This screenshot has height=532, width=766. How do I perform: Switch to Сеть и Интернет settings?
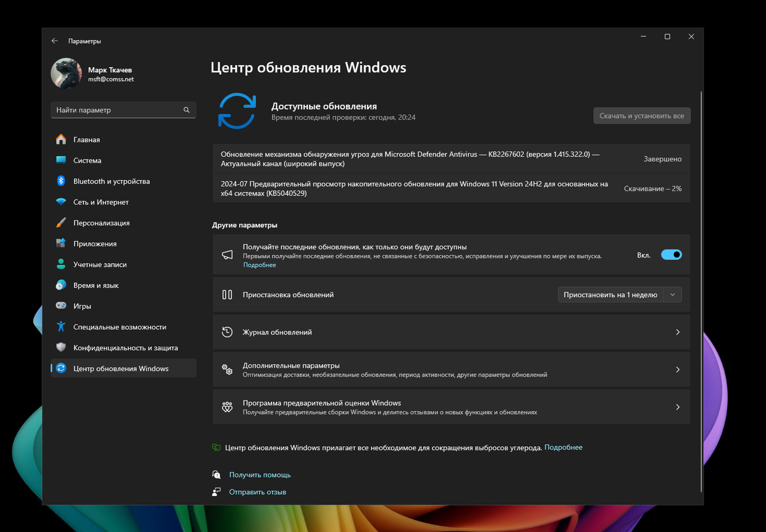124,202
